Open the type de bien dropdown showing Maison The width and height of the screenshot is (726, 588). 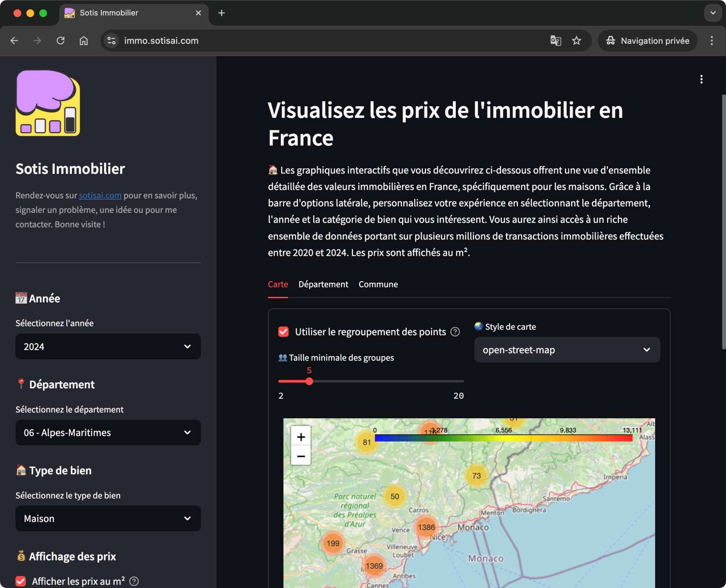pyautogui.click(x=108, y=519)
